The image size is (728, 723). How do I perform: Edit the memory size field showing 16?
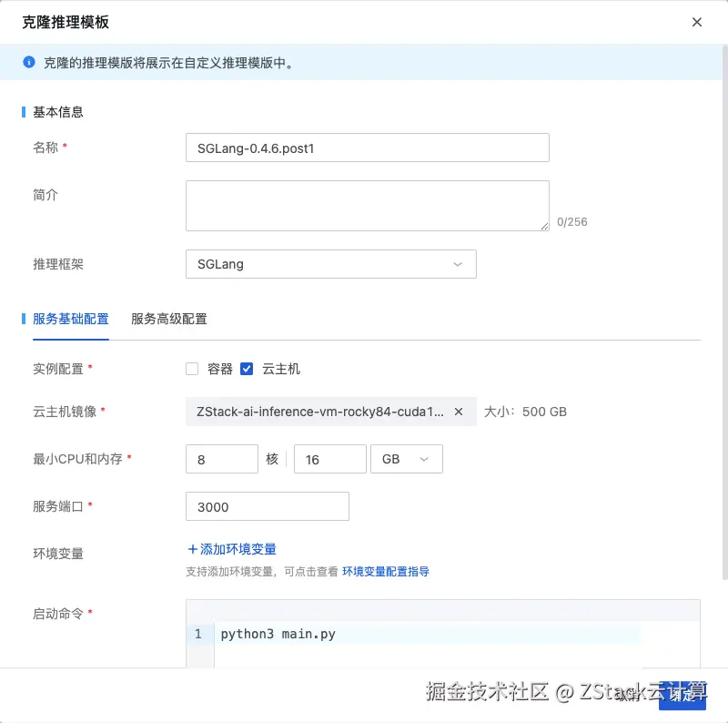click(x=330, y=459)
